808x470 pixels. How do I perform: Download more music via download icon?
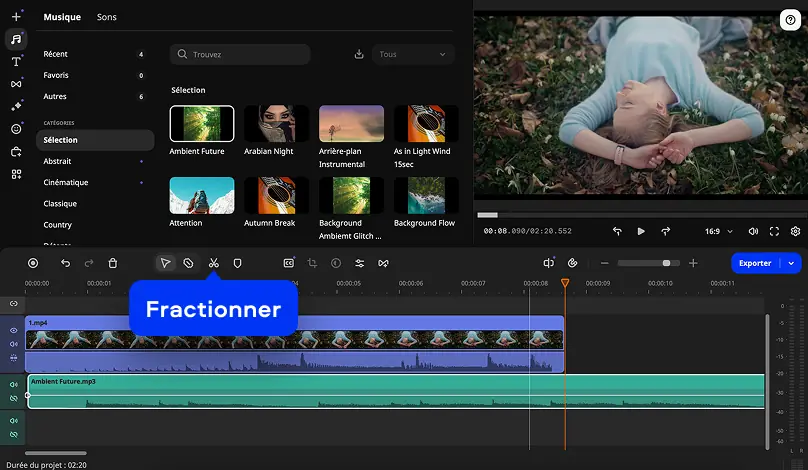pyautogui.click(x=359, y=54)
